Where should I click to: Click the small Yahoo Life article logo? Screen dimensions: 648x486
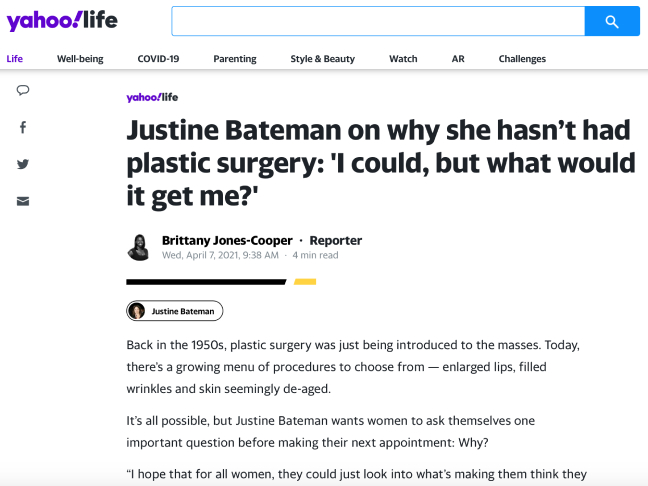[x=152, y=97]
